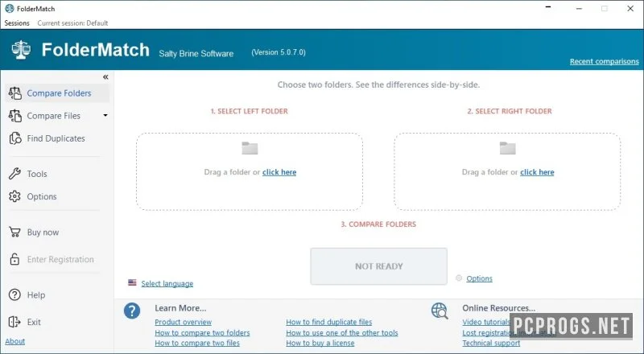This screenshot has width=644, height=354.
Task: Click the Exit door icon
Action: pyautogui.click(x=14, y=322)
